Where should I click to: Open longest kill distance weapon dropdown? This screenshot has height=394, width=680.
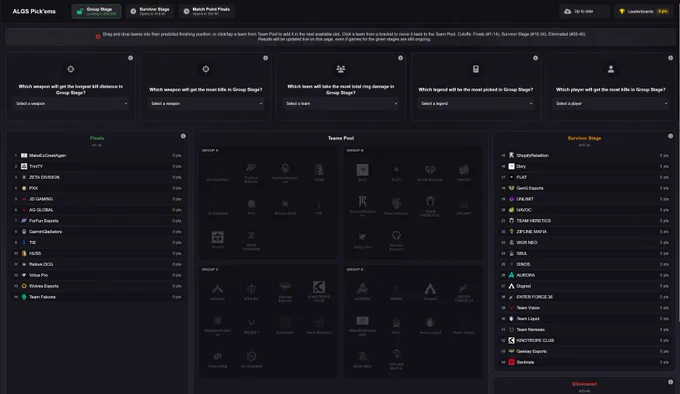click(71, 104)
